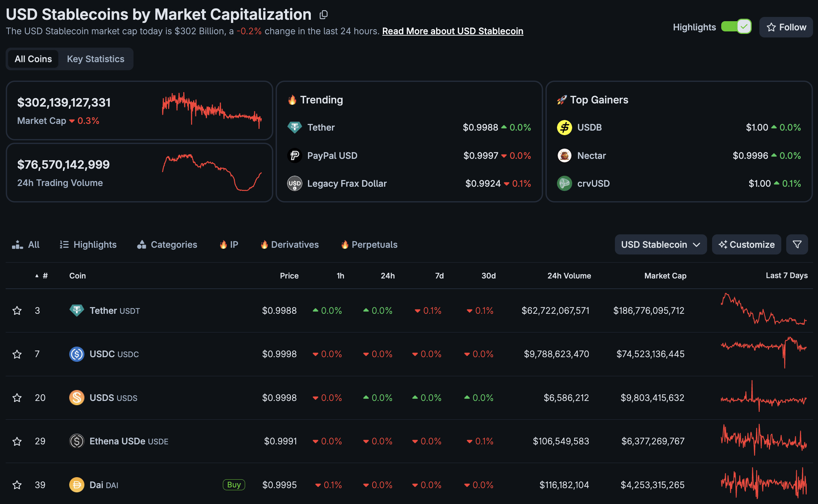Switch to the Key Statistics tab
818x504 pixels.
tap(96, 59)
